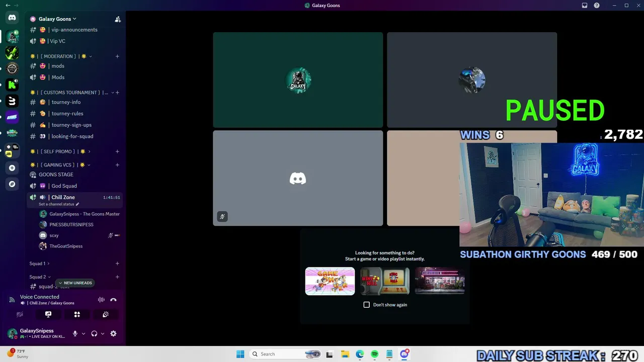Add channel to Squad 2 category
644x362 pixels.
pos(117,277)
